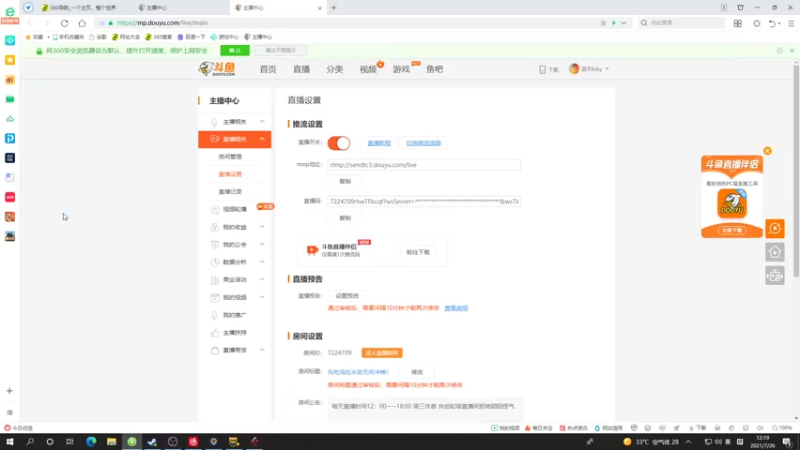The width and height of the screenshot is (800, 450).
Task: Click the browser undo-close arrow icon
Action: [772, 23]
